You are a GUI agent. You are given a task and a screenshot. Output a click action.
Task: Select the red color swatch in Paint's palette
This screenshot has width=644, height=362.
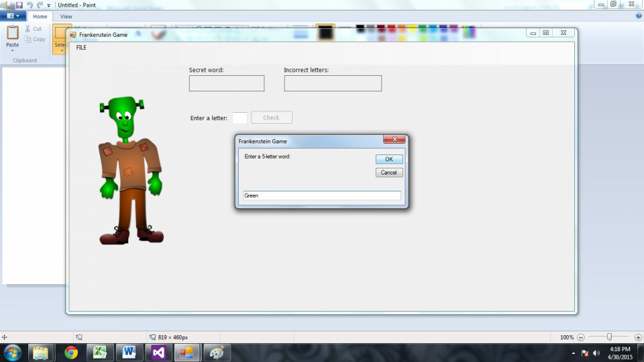tap(391, 28)
